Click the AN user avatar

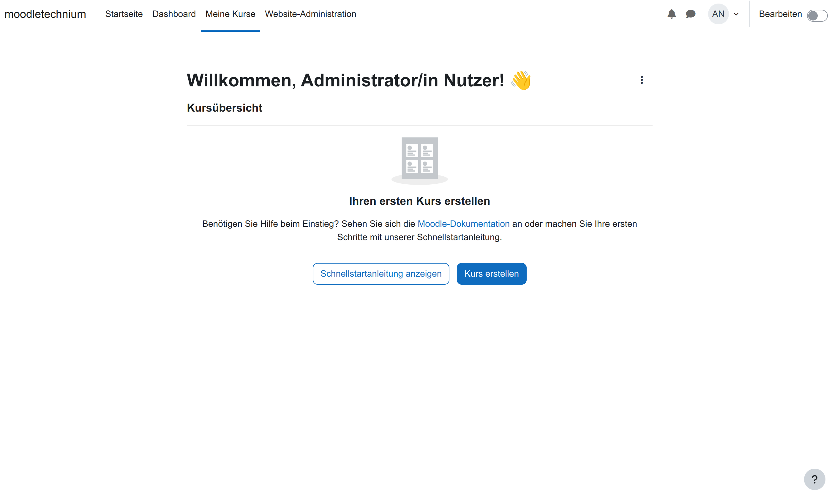tap(718, 14)
